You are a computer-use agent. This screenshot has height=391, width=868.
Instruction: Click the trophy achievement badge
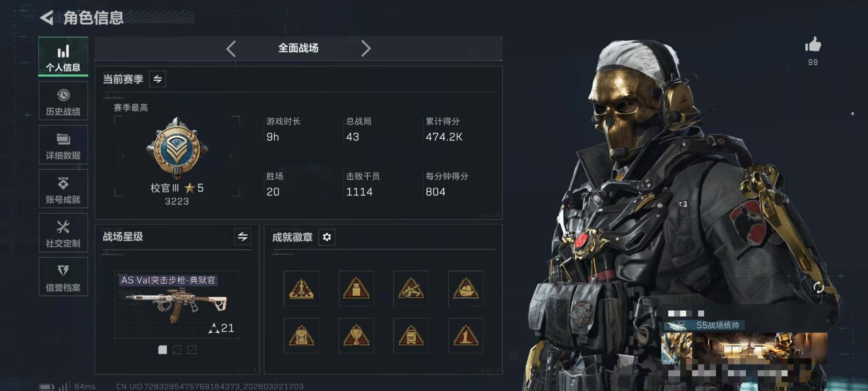point(356,335)
